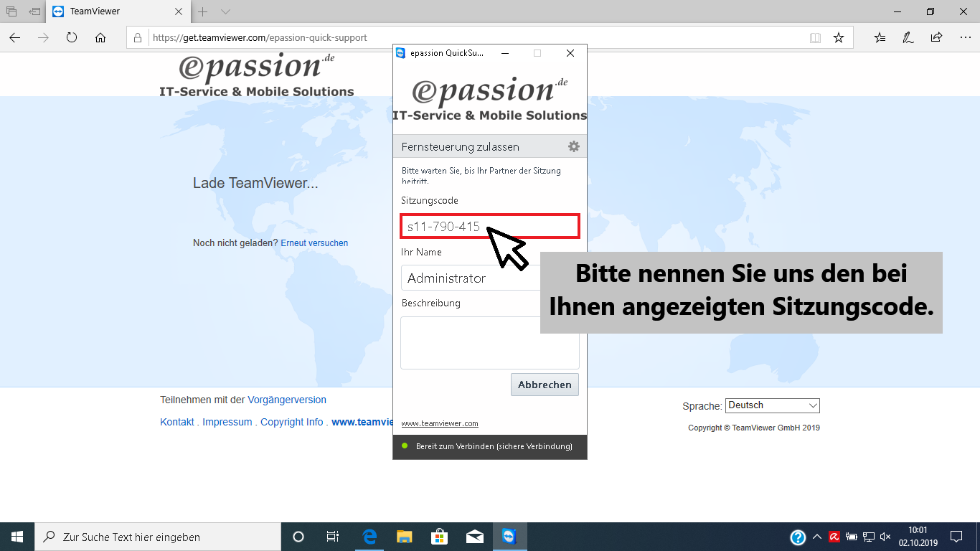Show hidden tray icons
The width and height of the screenshot is (980, 551).
[817, 537]
